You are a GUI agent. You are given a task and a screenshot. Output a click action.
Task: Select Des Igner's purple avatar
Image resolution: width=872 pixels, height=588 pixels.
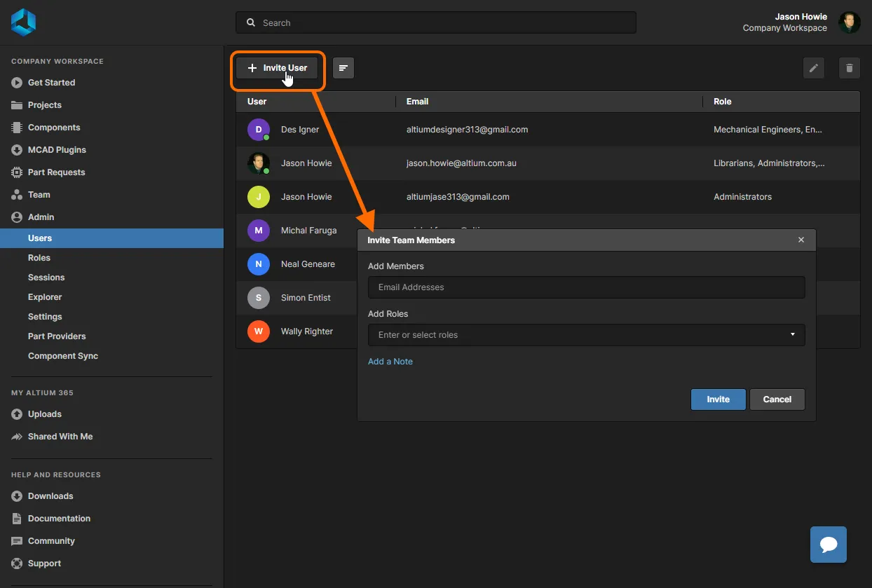(258, 130)
